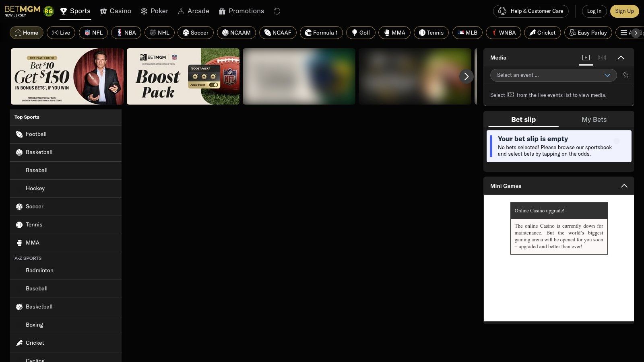Open the 'Select an event' dropdown
Viewport: 644px width, 362px height.
(x=553, y=75)
